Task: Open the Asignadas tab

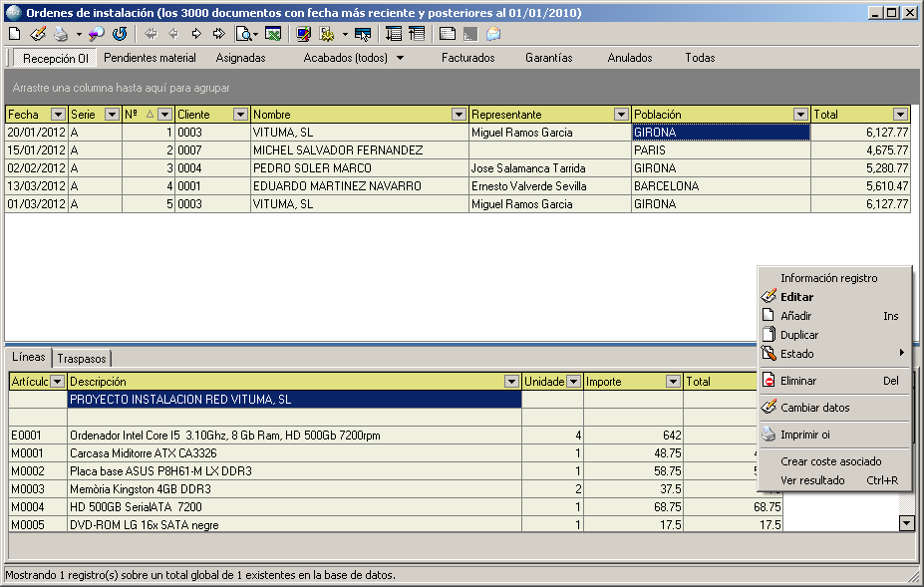Action: [240, 58]
